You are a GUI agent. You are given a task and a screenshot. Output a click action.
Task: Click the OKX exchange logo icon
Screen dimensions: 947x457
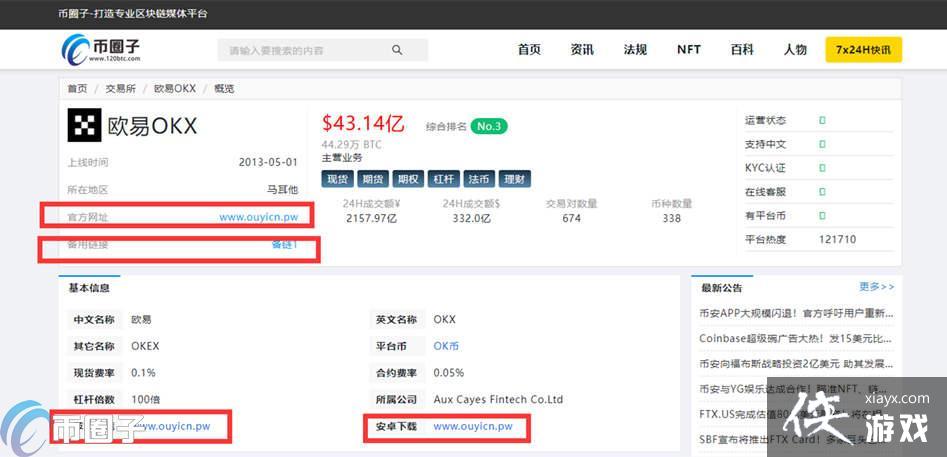[84, 125]
